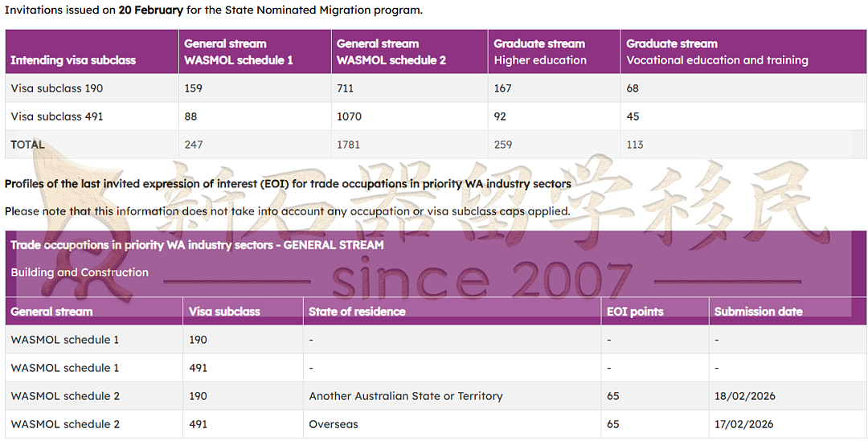Viewport: 868px width, 441px height.
Task: Click 'WASMOL schedule 2' in the Overseas row
Action: (x=65, y=424)
